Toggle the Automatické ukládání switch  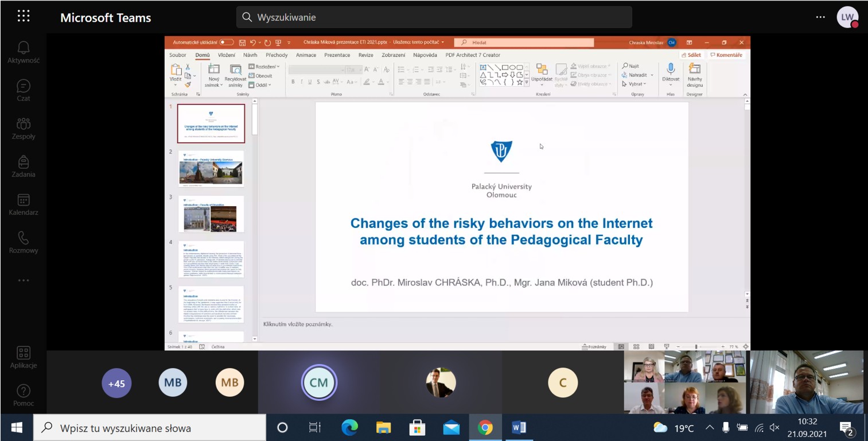click(x=226, y=42)
